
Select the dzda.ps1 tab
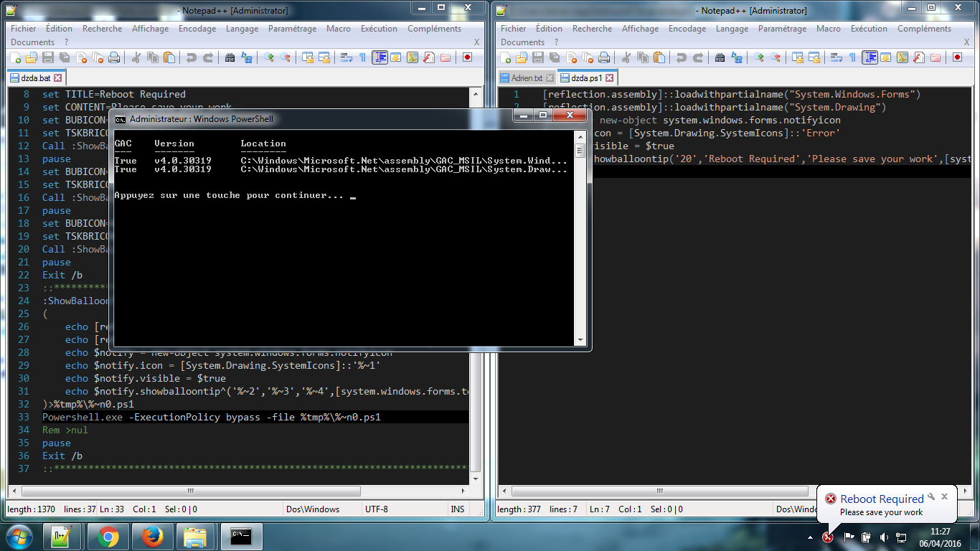586,77
